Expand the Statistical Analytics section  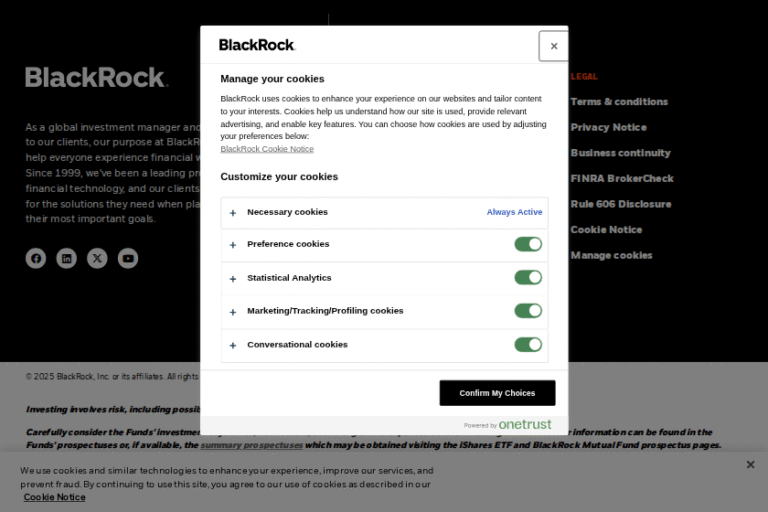[233, 278]
